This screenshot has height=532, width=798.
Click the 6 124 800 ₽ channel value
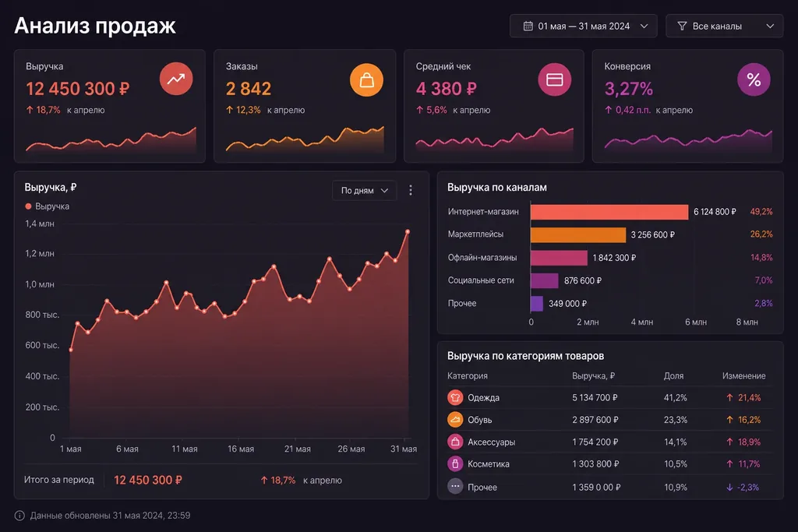715,212
